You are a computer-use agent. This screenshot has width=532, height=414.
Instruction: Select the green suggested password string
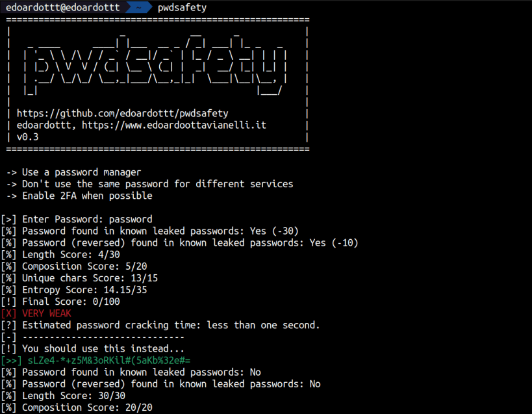(109, 361)
